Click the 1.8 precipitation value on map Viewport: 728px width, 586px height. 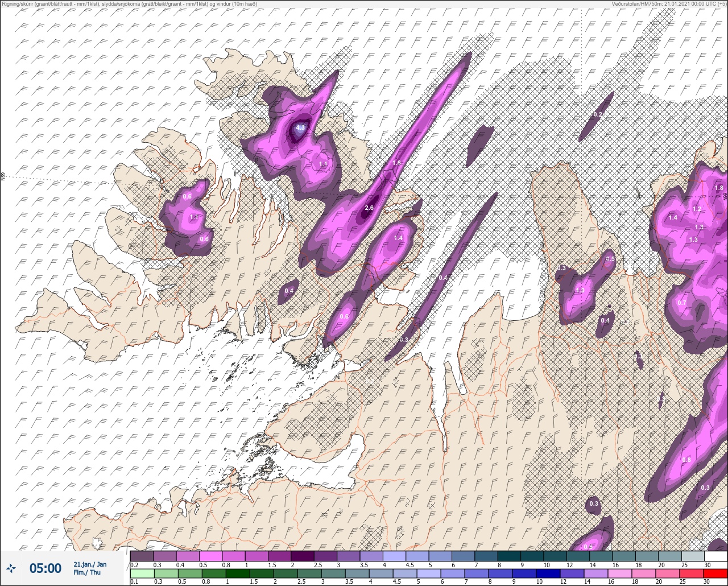(x=719, y=188)
